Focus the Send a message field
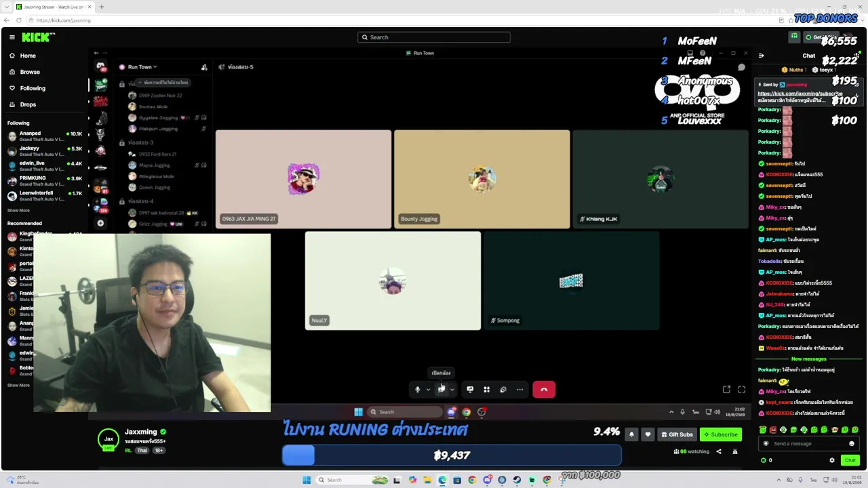The width and height of the screenshot is (868, 488). [x=807, y=444]
